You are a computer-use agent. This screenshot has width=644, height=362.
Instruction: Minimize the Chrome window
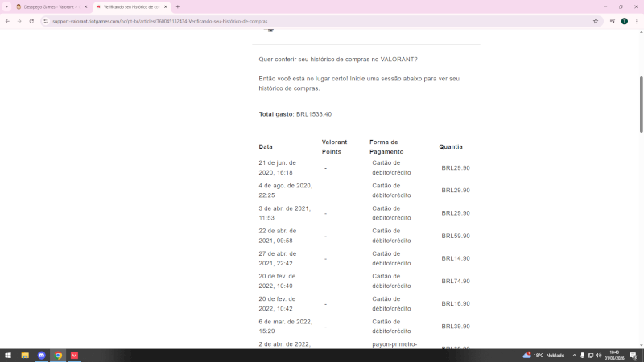(605, 6)
